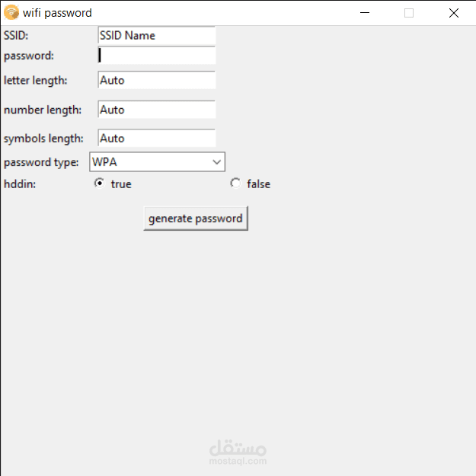
Task: Click into the empty password field
Action: (157, 56)
